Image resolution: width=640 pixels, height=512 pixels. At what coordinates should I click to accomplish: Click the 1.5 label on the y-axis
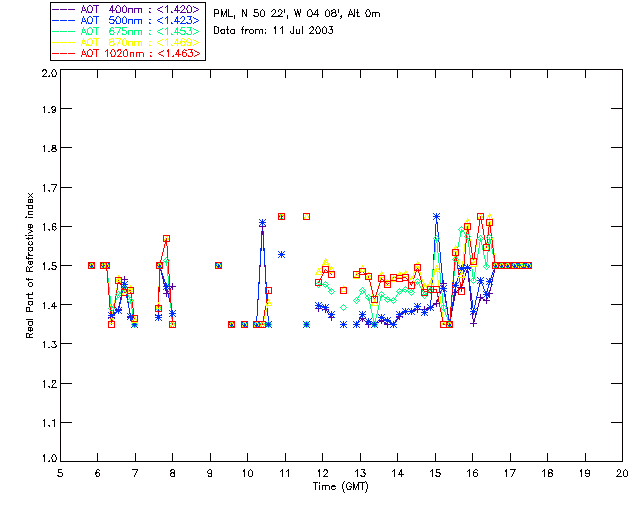point(49,266)
